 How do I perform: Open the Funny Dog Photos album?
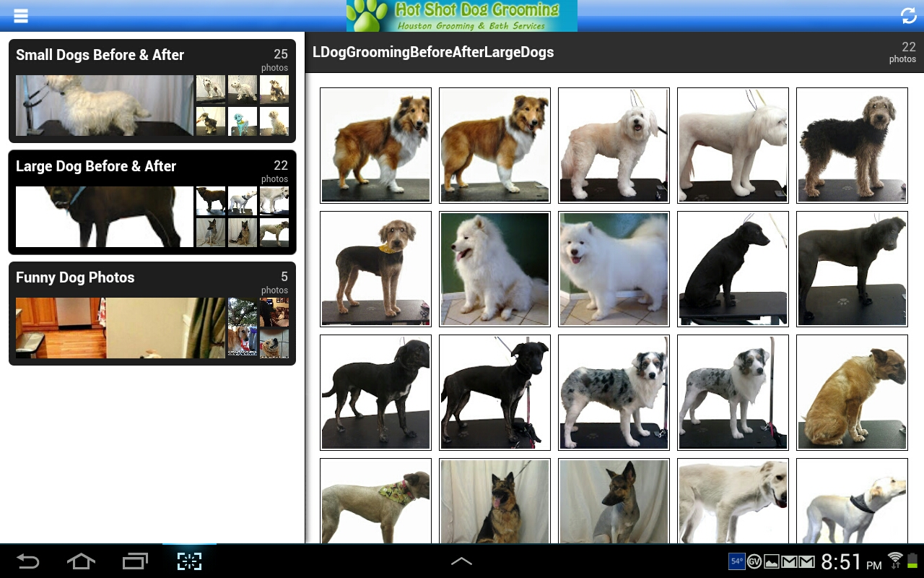(152, 314)
